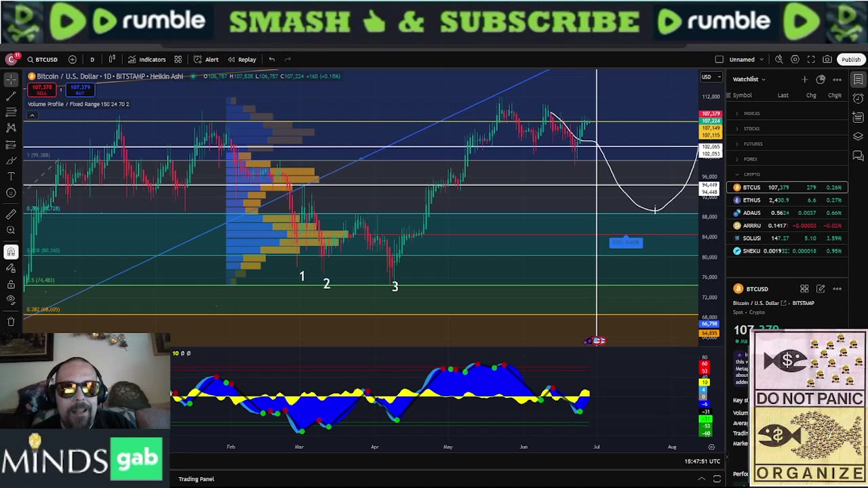Create an Alert
This screenshot has height=488, width=868.
[206, 60]
